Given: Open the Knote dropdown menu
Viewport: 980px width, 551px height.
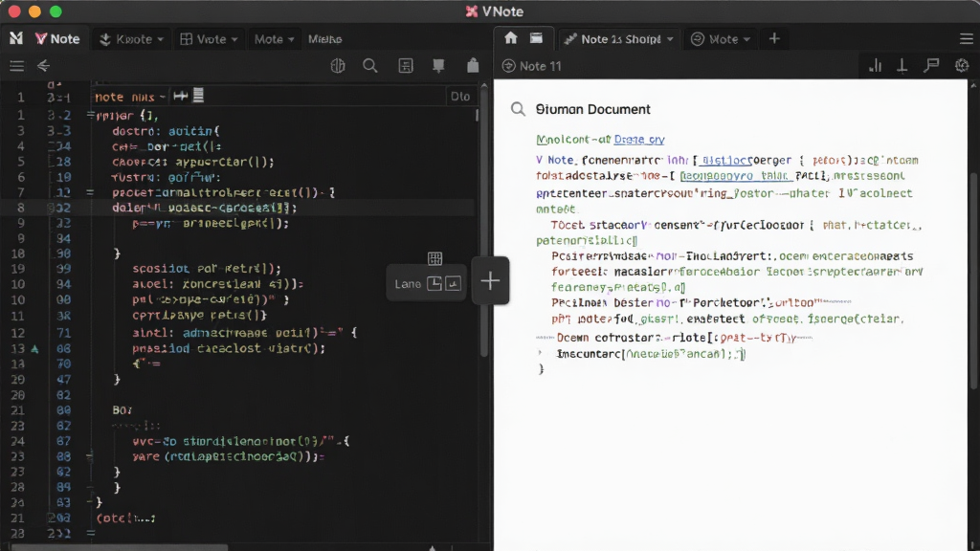Looking at the screenshot, I should click(x=131, y=38).
